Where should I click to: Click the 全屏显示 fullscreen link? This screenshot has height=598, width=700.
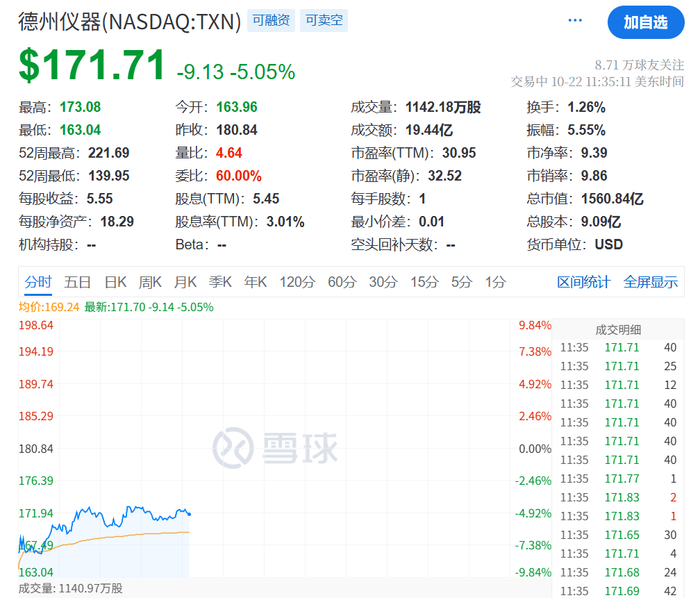[650, 282]
